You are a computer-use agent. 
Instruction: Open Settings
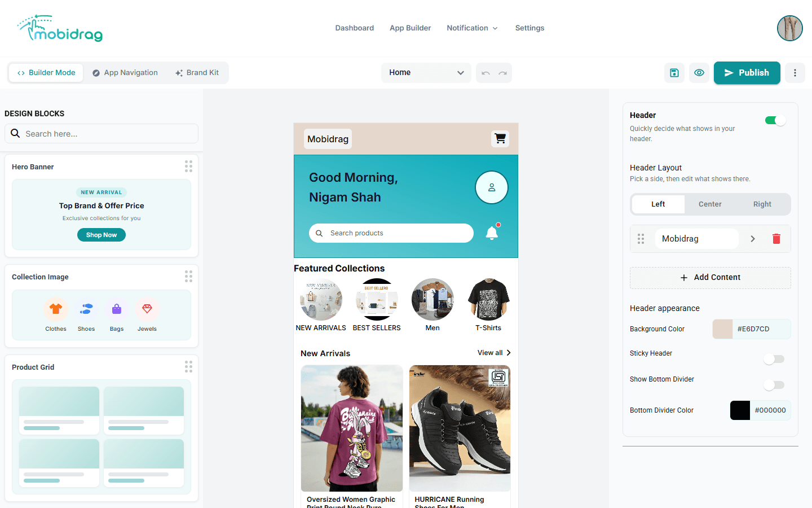[x=529, y=28]
